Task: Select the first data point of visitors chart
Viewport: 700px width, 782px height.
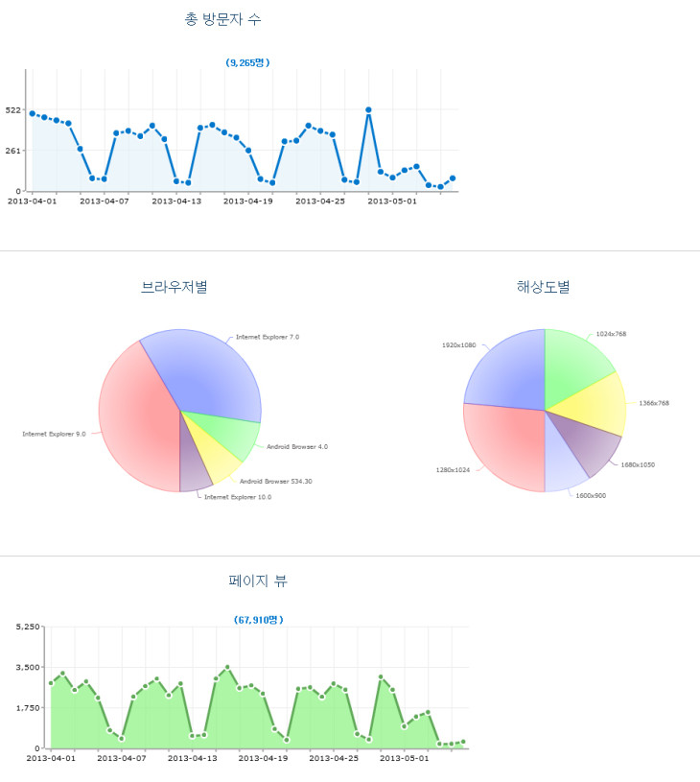Action: coord(33,113)
